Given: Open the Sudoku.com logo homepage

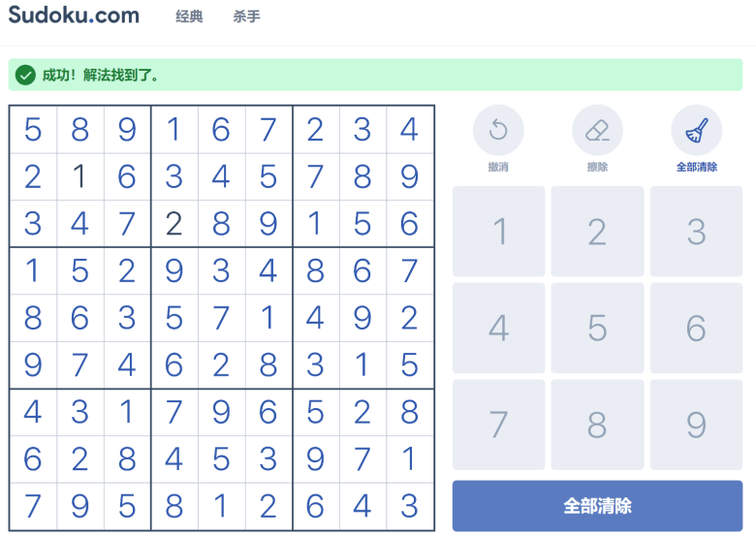Looking at the screenshot, I should (74, 15).
